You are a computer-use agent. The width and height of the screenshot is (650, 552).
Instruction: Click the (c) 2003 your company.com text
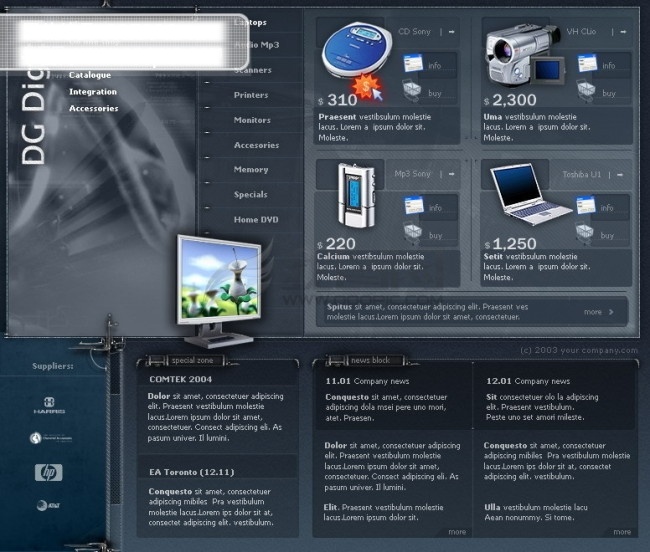(x=579, y=351)
